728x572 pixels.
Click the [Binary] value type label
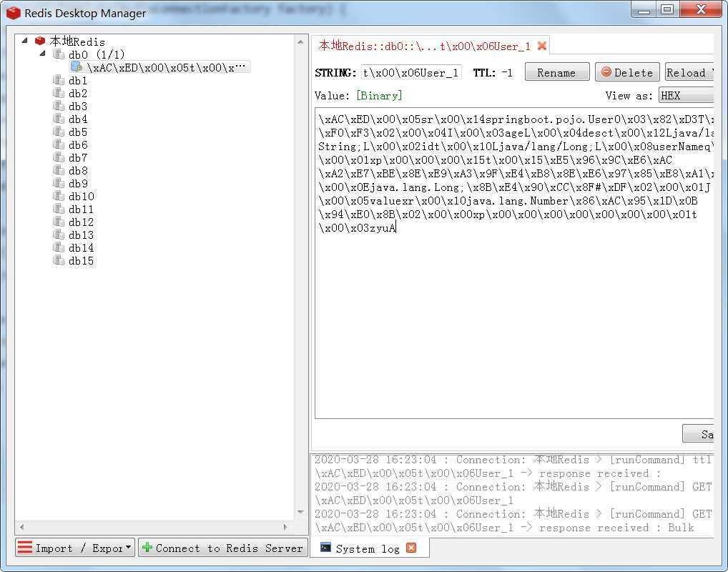pos(379,96)
